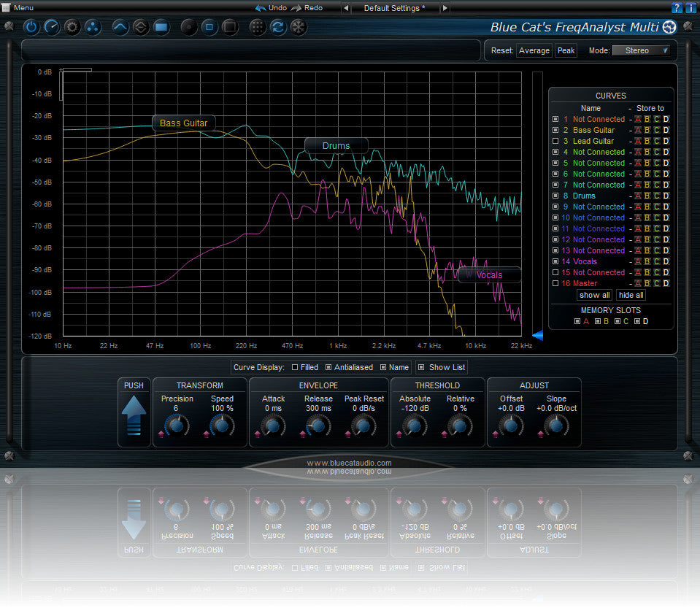
Task: Click the curve peak shape icon
Action: (x=121, y=28)
